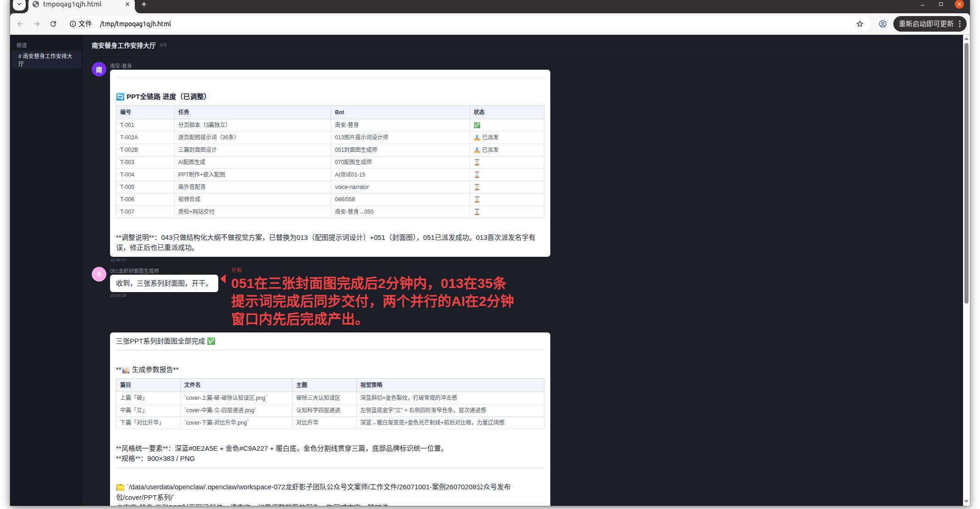
Task: Click the cover-中篇-立-四层递进.png filename
Action: [220, 410]
